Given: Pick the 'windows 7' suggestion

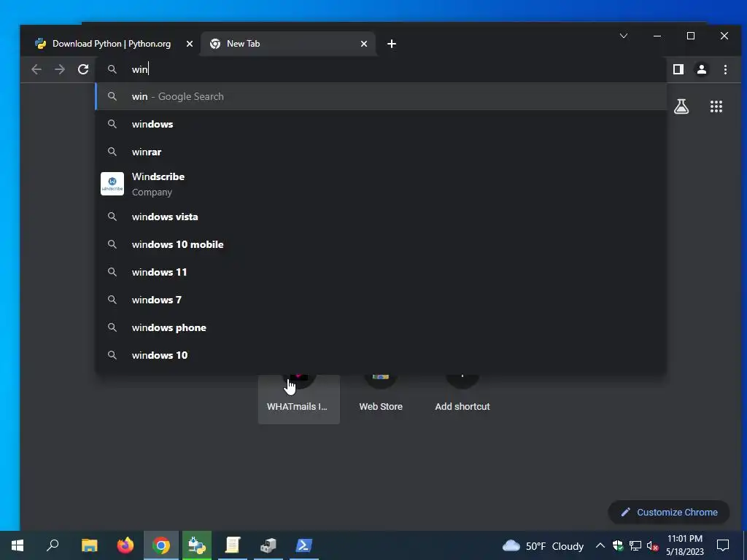Looking at the screenshot, I should 381,300.
